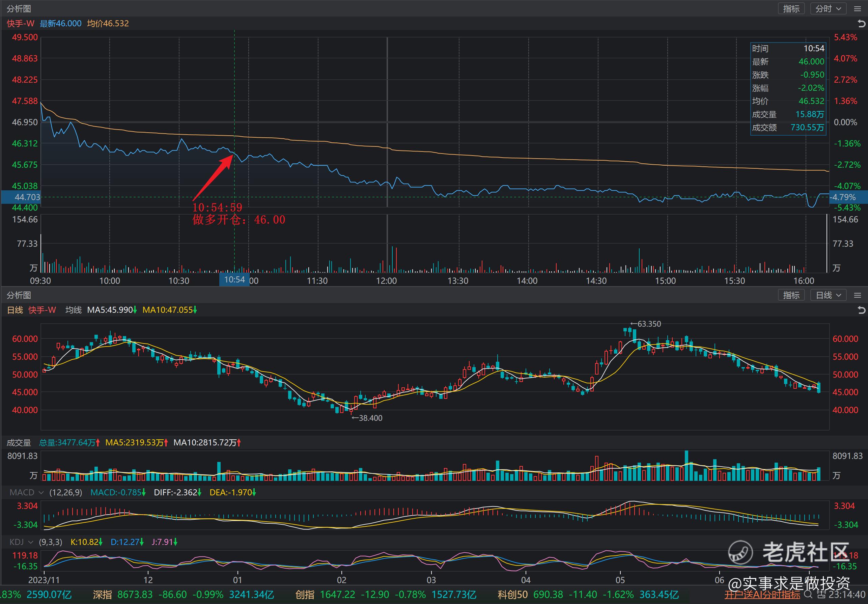Viewport: 868px width, 604px height.
Task: Click the 快手-W name in the daily header
Action: [43, 310]
